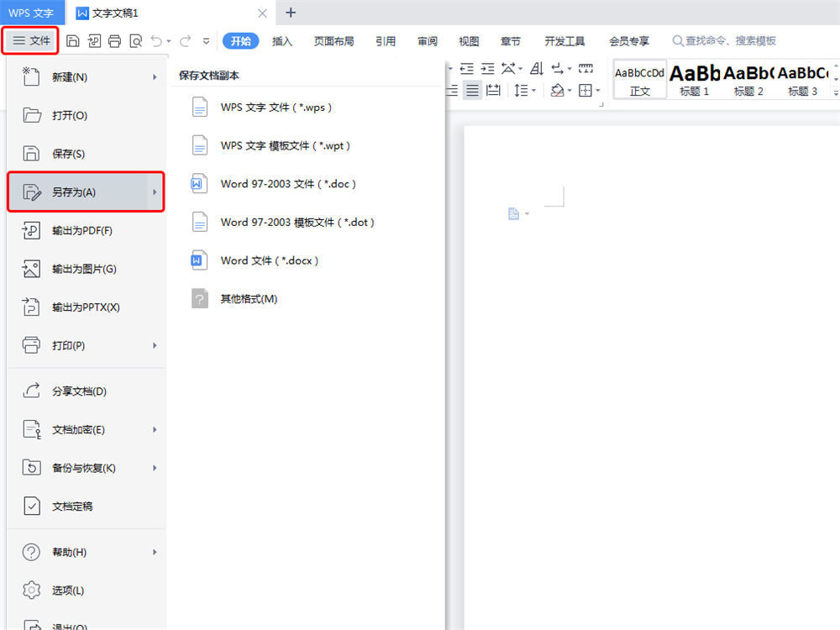840x630 pixels.
Task: Open 选项(L) settings entry
Action: click(67, 591)
